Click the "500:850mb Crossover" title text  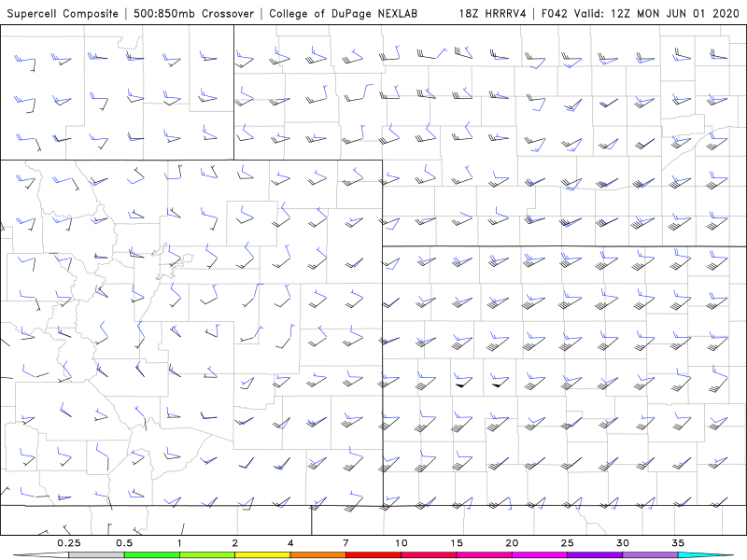pos(194,13)
